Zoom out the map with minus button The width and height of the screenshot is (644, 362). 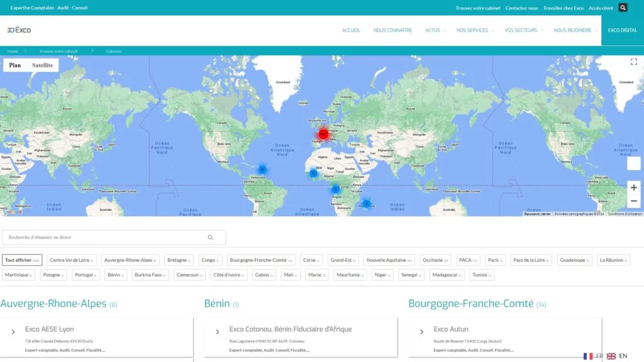[x=634, y=201]
